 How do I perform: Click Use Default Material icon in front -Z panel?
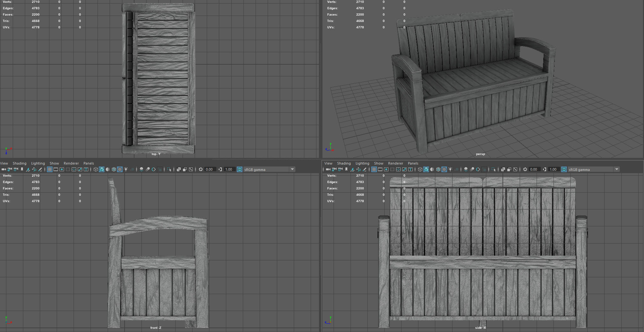pyautogui.click(x=108, y=169)
